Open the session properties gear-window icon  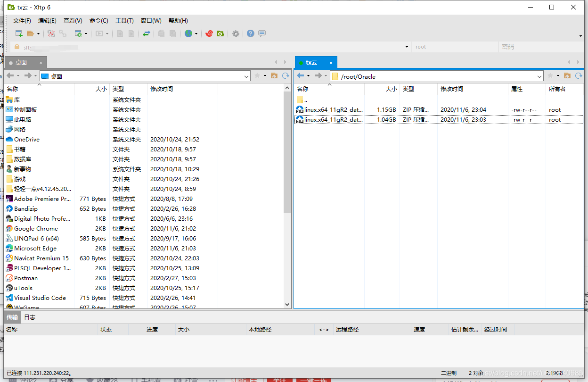(x=78, y=33)
